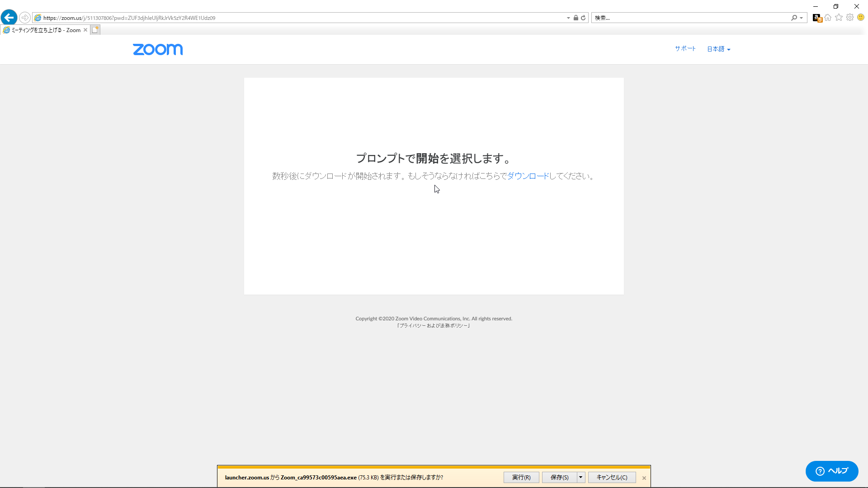Restore down the browser window
Viewport: 868px width, 488px height.
836,6
